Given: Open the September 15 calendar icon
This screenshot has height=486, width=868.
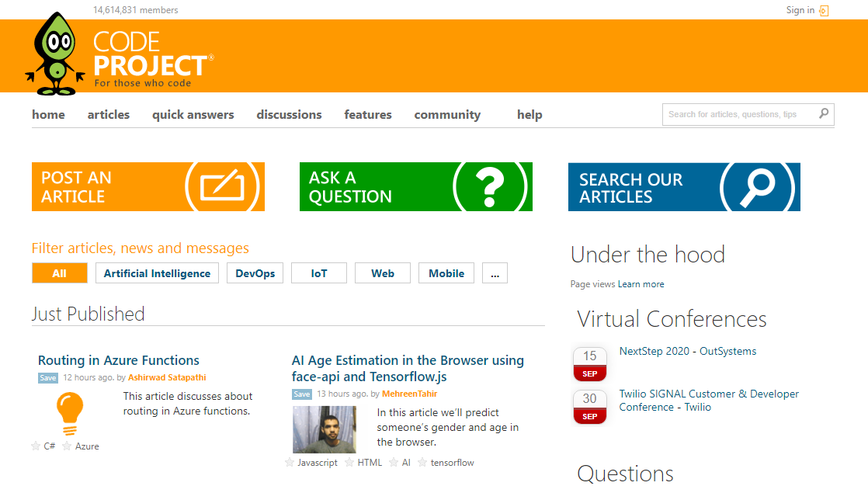Looking at the screenshot, I should 589,364.
